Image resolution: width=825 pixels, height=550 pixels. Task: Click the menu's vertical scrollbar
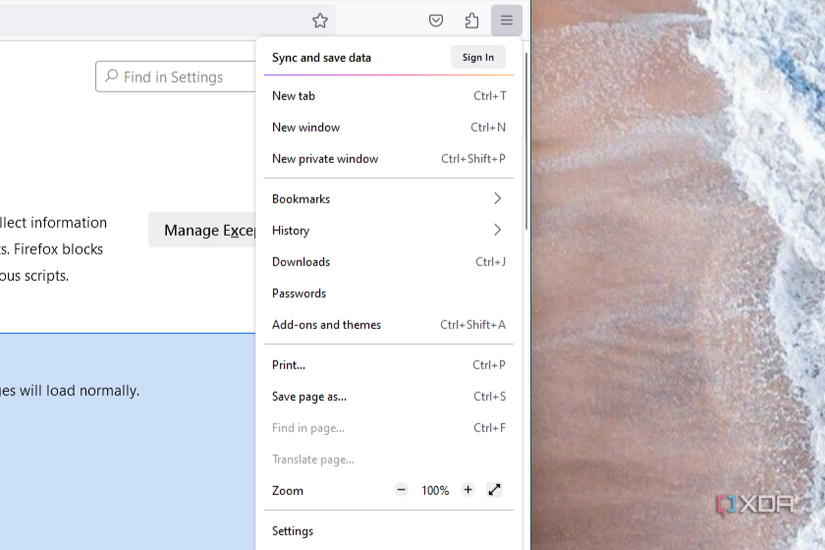coord(526,141)
